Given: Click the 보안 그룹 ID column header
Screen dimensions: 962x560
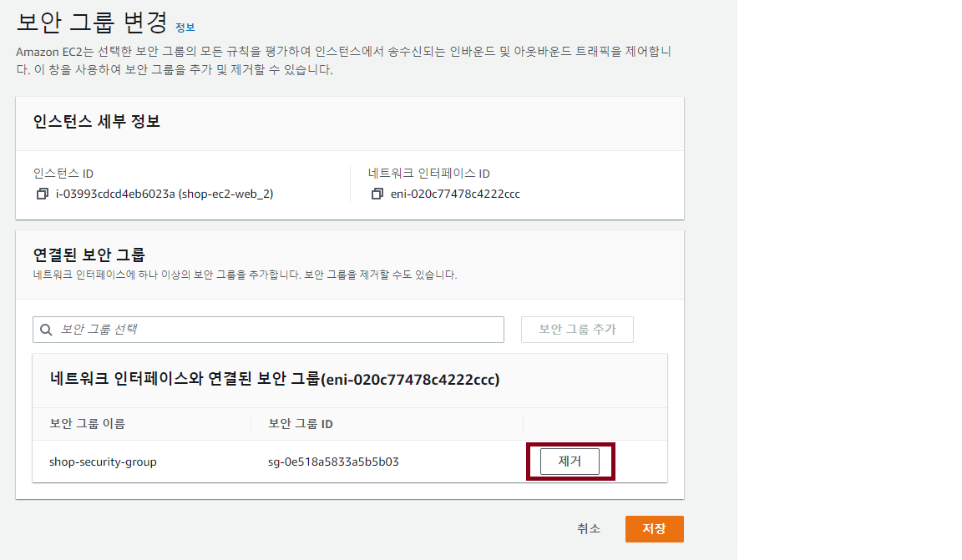Looking at the screenshot, I should coord(301,424).
